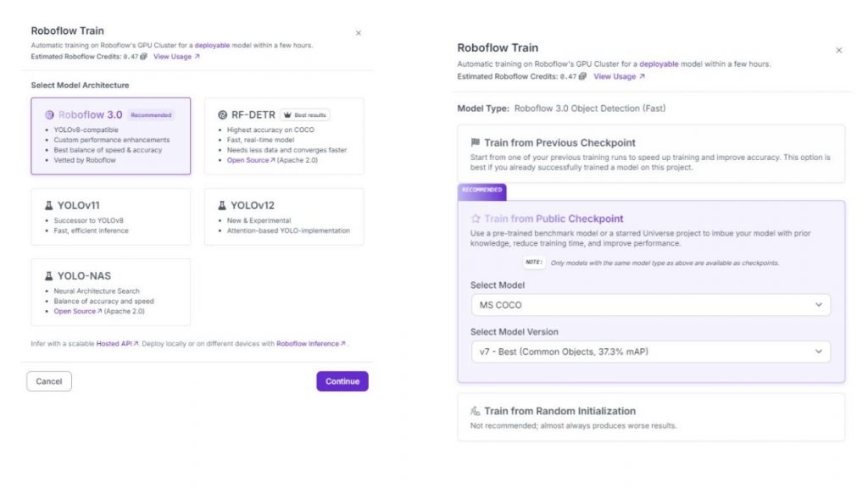This screenshot has height=488, width=868.
Task: Click the flag icon for Previous Checkpoint
Action: point(476,142)
